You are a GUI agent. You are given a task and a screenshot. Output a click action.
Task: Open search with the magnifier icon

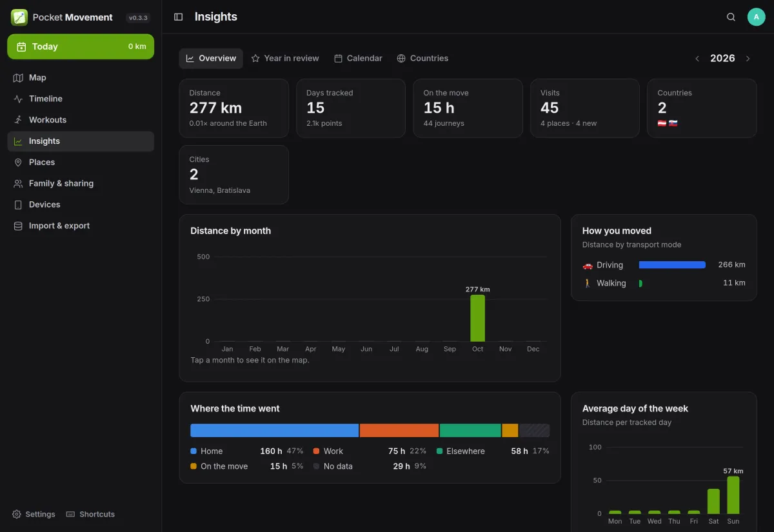(x=731, y=17)
